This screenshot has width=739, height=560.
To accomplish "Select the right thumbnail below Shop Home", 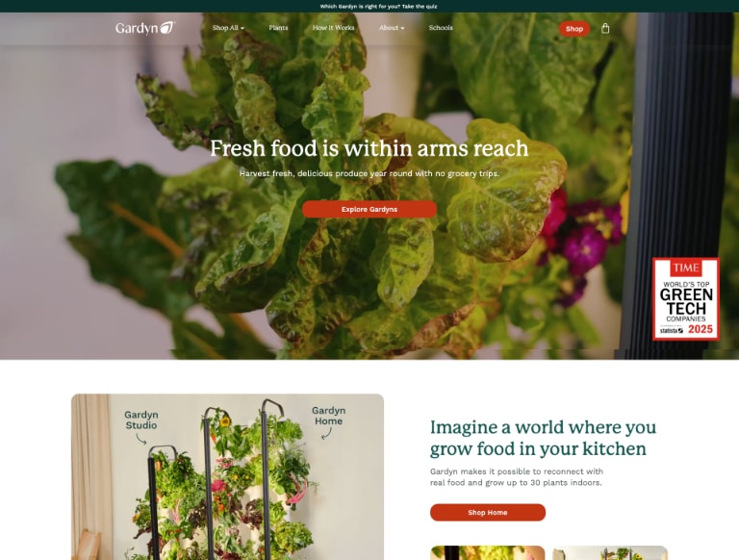I will tap(610, 553).
